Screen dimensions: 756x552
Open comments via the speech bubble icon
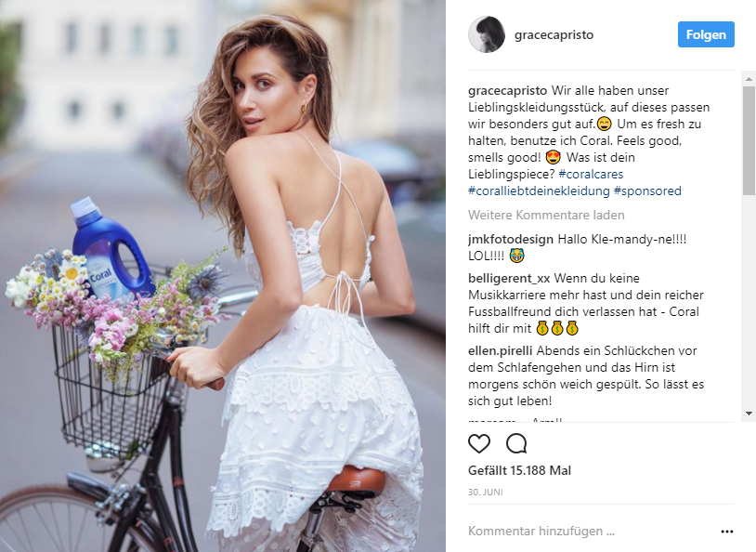coord(516,443)
